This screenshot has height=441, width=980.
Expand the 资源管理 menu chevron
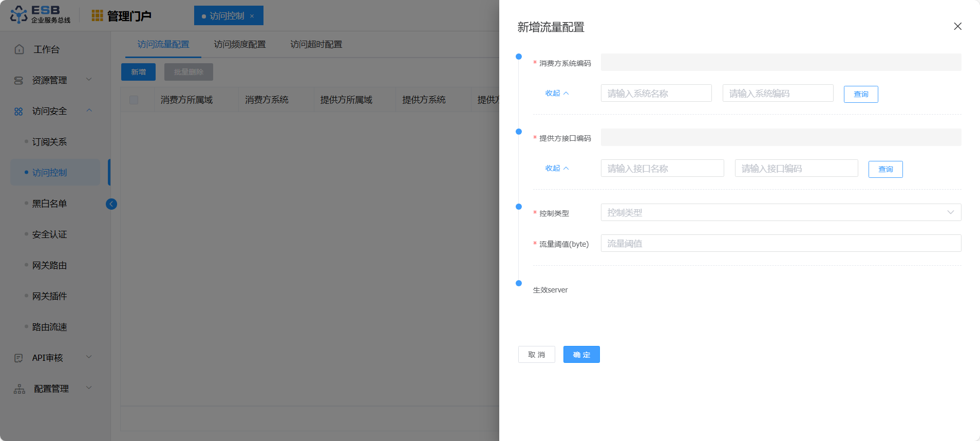coord(89,80)
